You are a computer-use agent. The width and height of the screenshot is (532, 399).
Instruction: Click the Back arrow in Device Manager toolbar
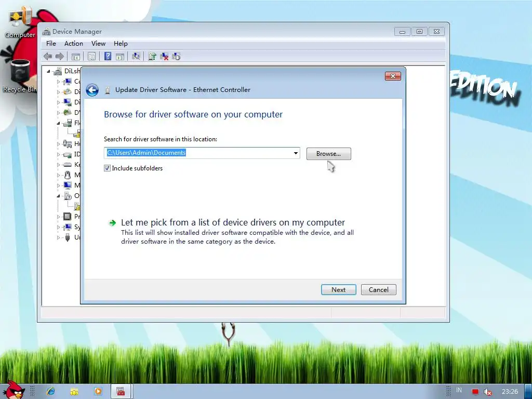tap(48, 56)
